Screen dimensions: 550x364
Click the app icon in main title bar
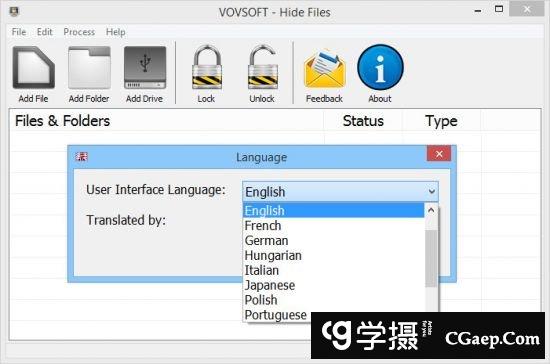(x=14, y=12)
